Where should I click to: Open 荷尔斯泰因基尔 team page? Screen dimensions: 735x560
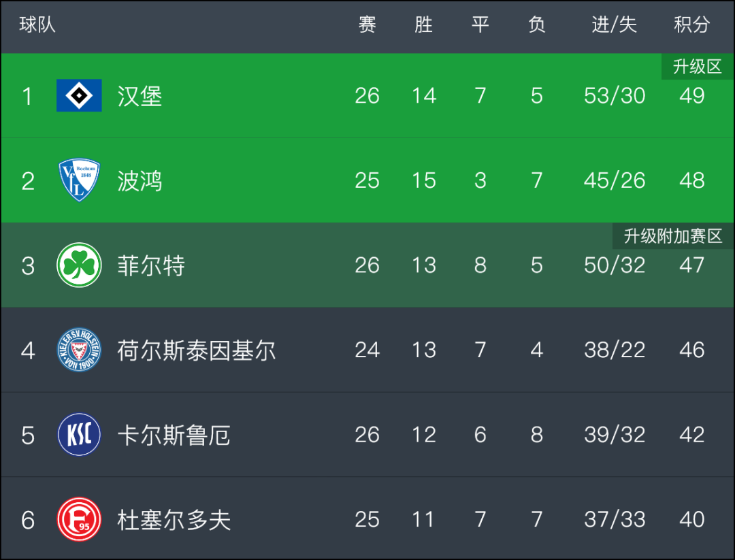(196, 351)
